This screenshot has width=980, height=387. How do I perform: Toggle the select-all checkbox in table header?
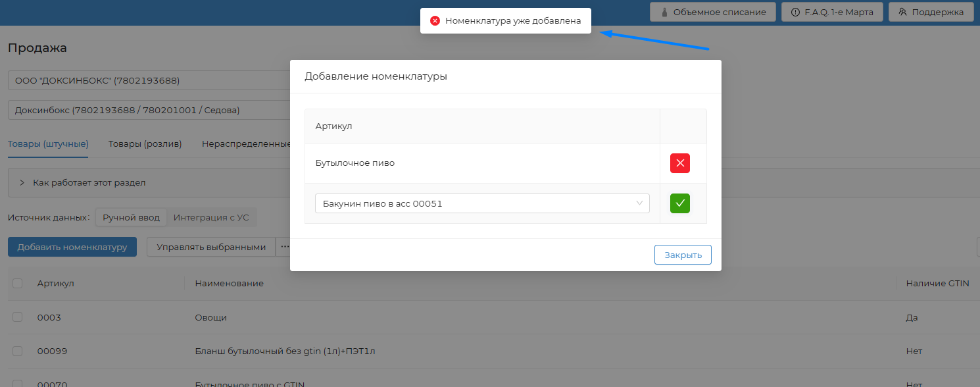click(x=18, y=283)
